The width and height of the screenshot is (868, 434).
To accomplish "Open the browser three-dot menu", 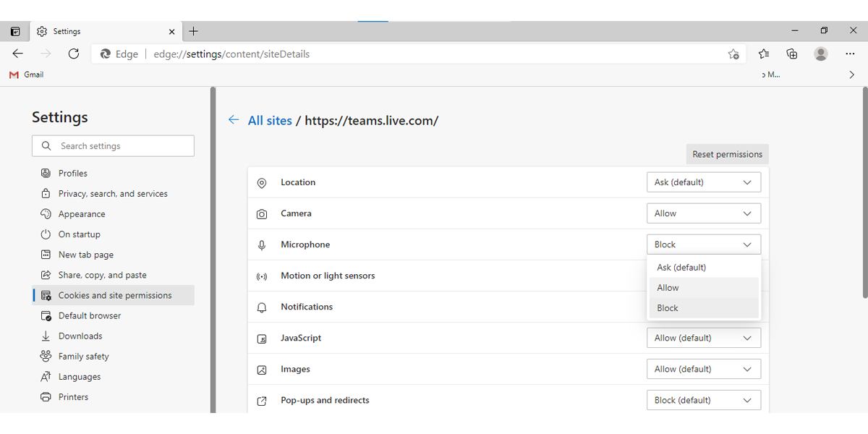I will [x=850, y=54].
